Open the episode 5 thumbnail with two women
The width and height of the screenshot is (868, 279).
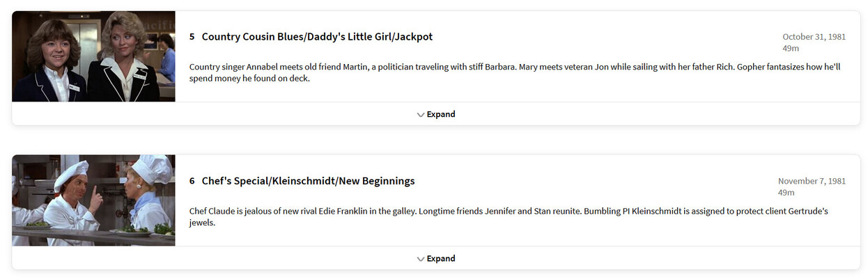(93, 56)
